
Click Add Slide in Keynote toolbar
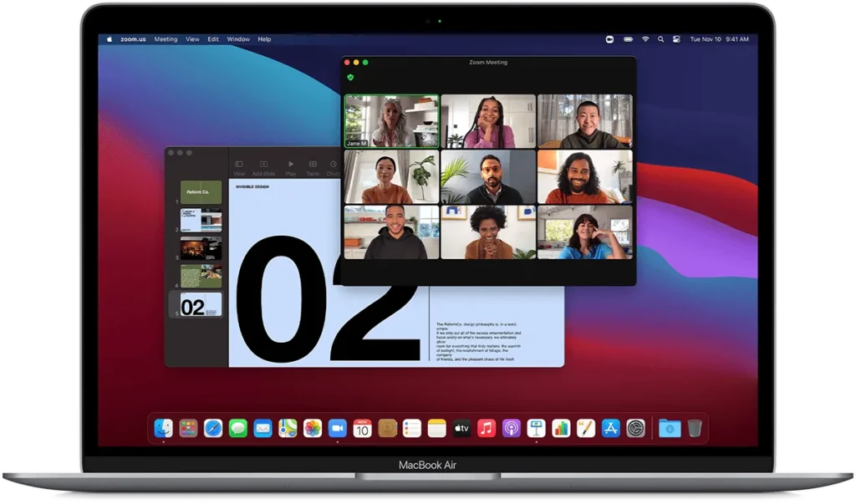[263, 168]
